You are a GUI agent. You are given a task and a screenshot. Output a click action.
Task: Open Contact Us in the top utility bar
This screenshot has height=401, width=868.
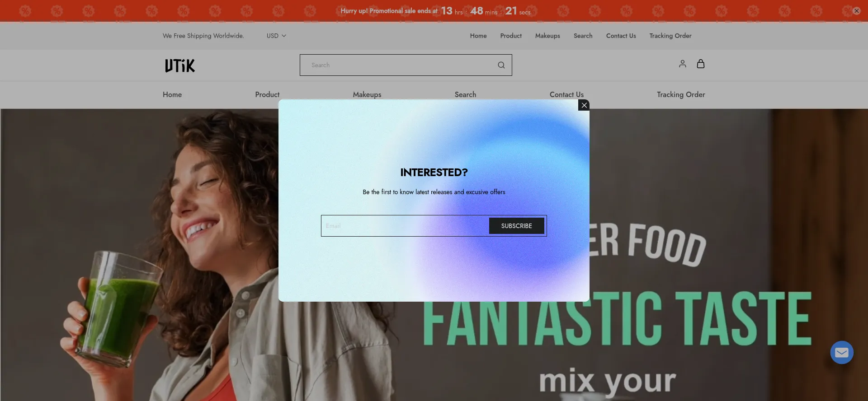coord(621,36)
